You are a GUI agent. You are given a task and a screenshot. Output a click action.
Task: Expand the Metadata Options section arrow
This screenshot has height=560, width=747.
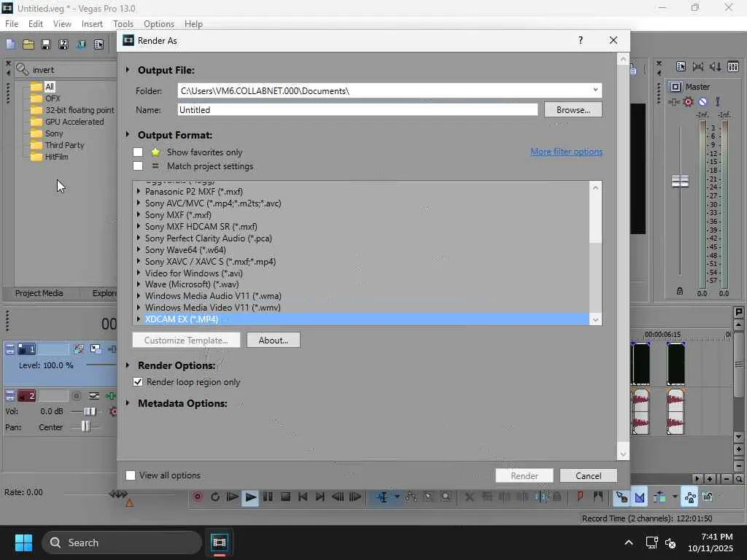point(128,402)
